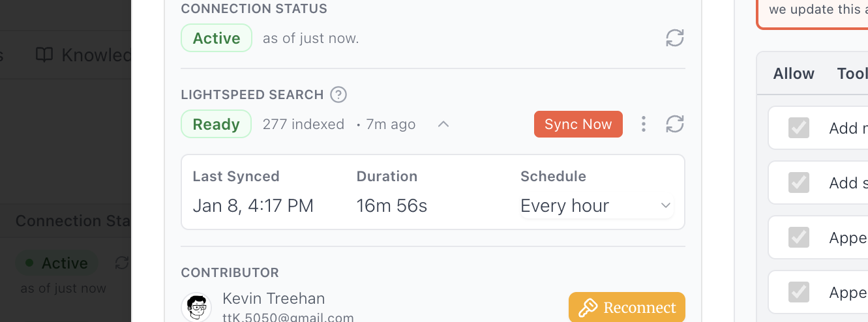Toggle the first Add tool checkbox
Screen dimensions: 868x322
click(799, 128)
